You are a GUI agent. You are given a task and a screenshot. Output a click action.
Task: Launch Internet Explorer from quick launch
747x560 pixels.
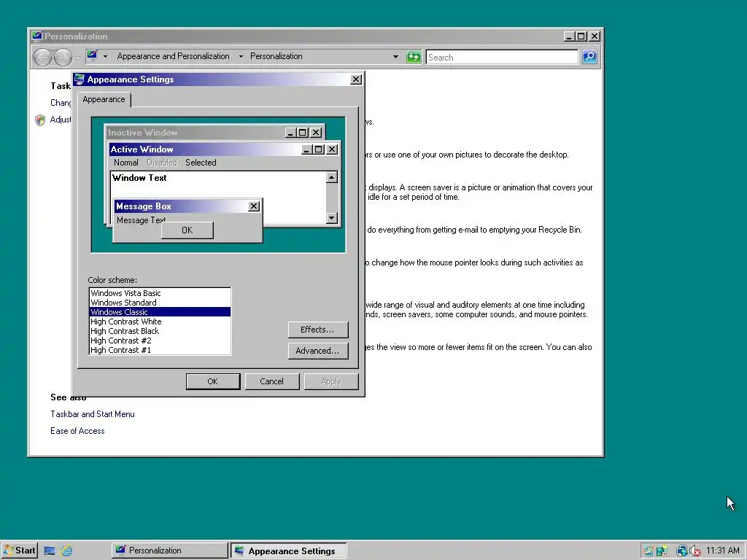(67, 551)
